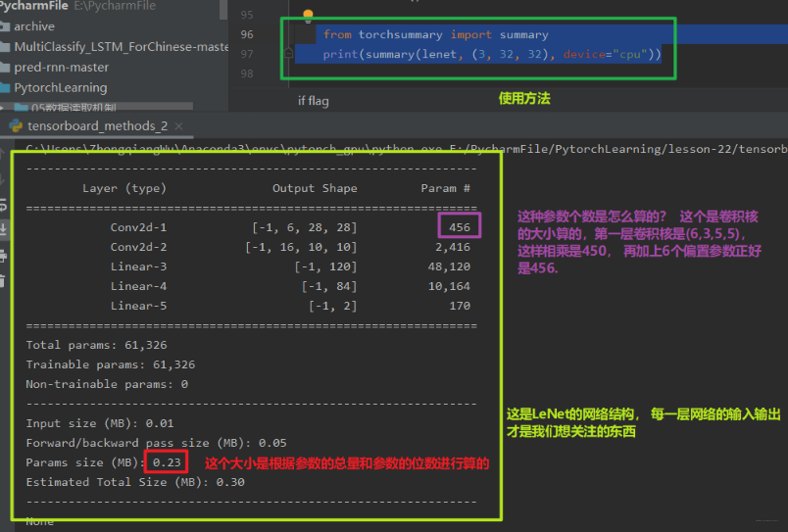Click the Python icon on tensorboard_methods_2 tab
Image resolution: width=788 pixels, height=532 pixels.
(x=16, y=125)
